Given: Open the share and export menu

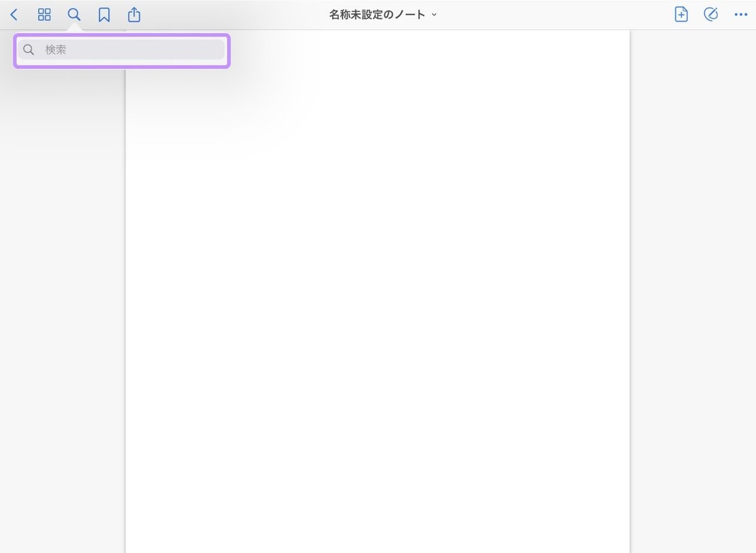Looking at the screenshot, I should pyautogui.click(x=134, y=15).
